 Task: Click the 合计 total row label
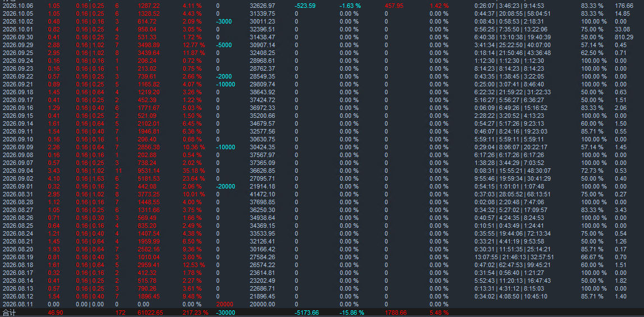click(9, 313)
